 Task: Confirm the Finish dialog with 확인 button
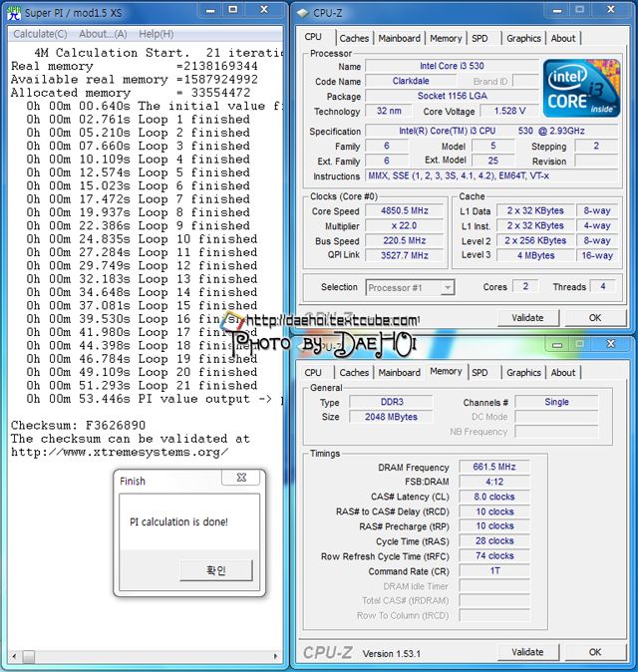216,570
